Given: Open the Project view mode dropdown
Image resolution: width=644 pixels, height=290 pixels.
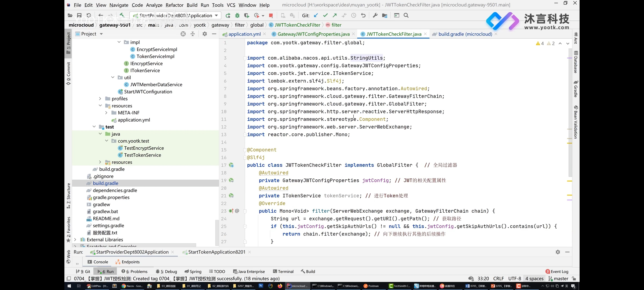Looking at the screenshot, I should (x=101, y=34).
